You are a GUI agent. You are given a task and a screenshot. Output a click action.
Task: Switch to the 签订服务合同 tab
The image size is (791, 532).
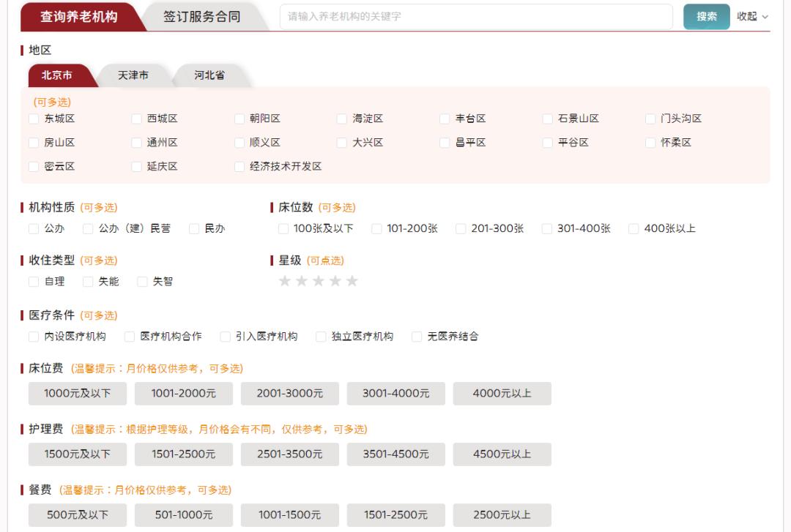(x=200, y=16)
